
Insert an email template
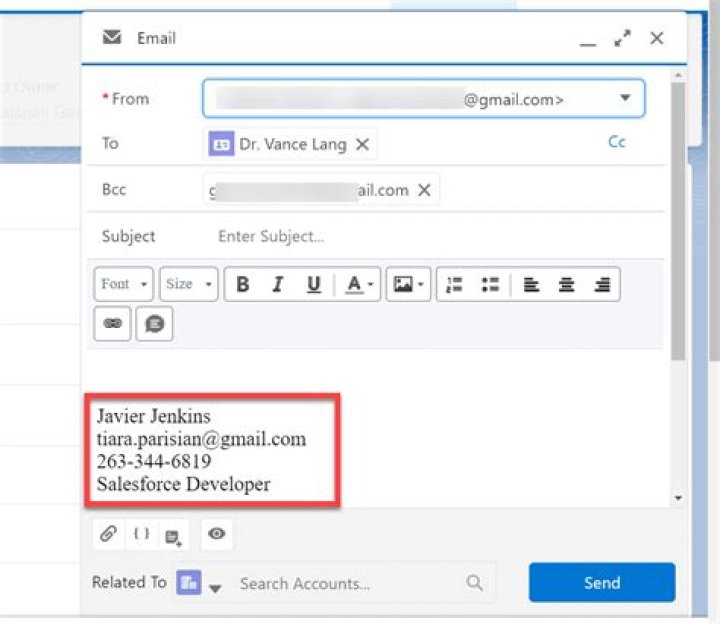click(x=173, y=536)
